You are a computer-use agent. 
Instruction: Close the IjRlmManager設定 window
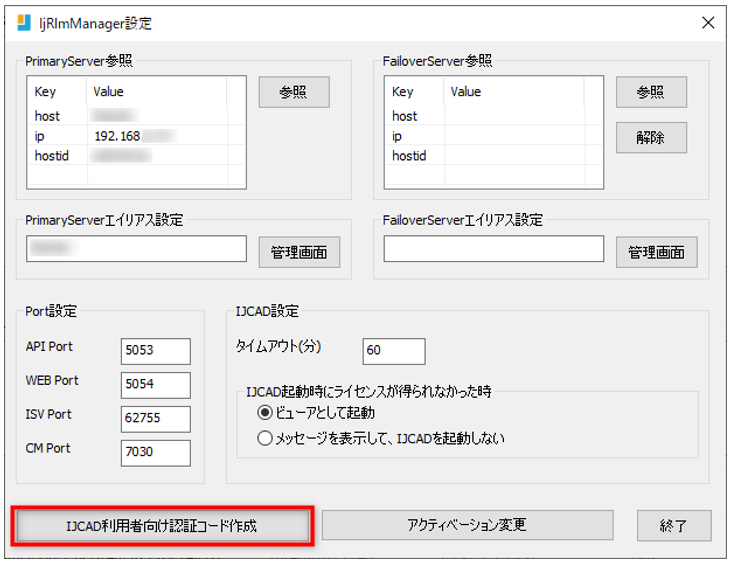point(708,22)
